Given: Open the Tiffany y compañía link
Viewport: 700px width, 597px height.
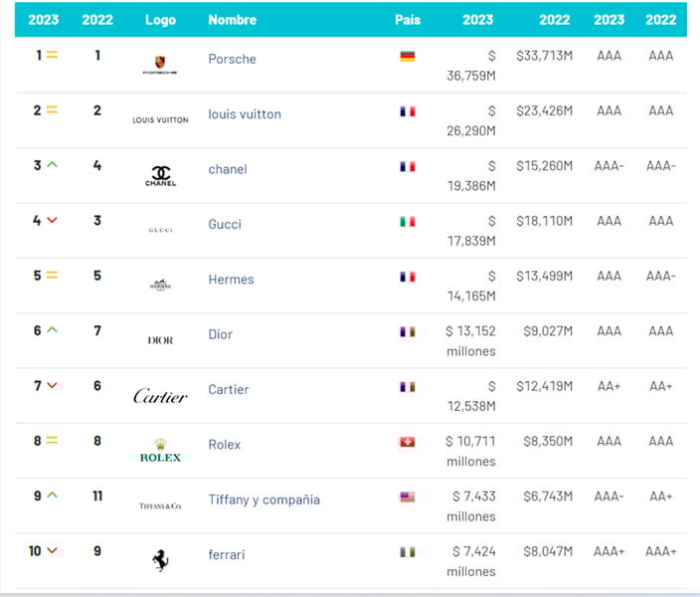Looking at the screenshot, I should (263, 499).
